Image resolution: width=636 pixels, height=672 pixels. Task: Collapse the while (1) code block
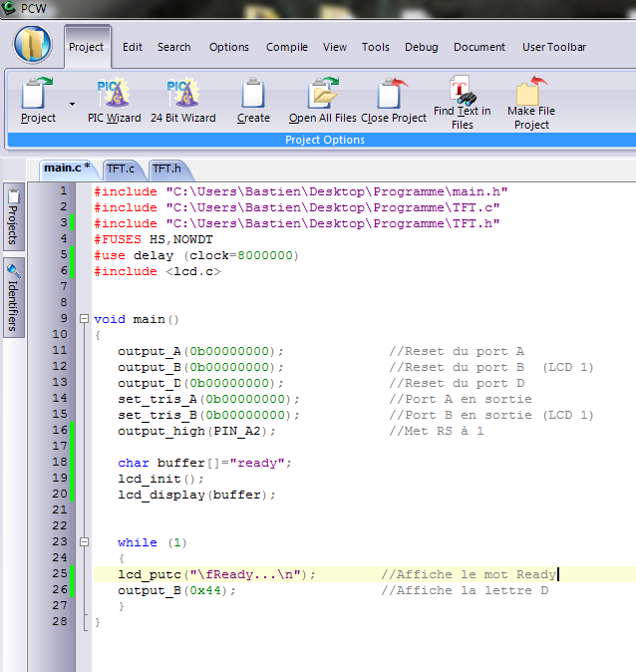point(85,542)
